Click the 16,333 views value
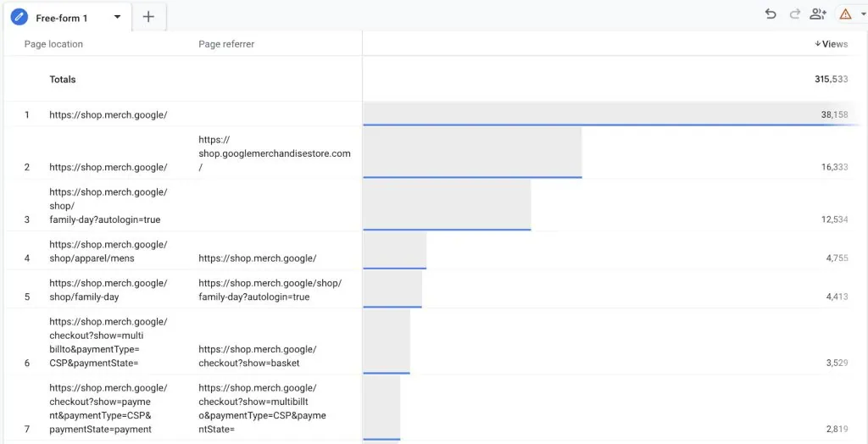The image size is (868, 444). [x=835, y=167]
